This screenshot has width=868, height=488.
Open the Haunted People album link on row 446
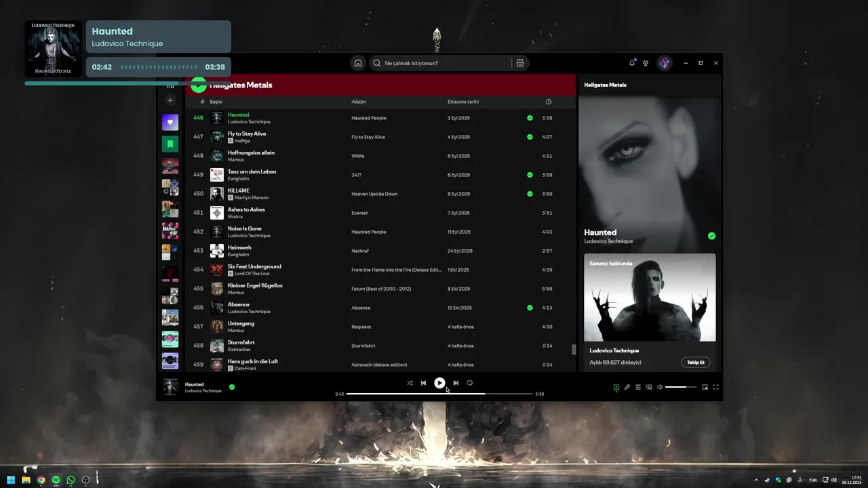(x=369, y=118)
